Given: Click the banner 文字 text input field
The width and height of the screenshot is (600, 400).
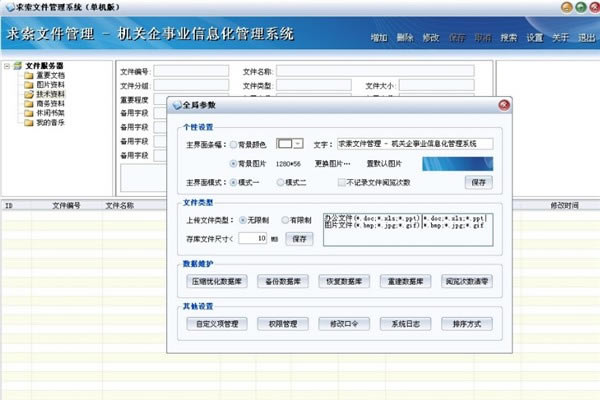Looking at the screenshot, I should (415, 144).
